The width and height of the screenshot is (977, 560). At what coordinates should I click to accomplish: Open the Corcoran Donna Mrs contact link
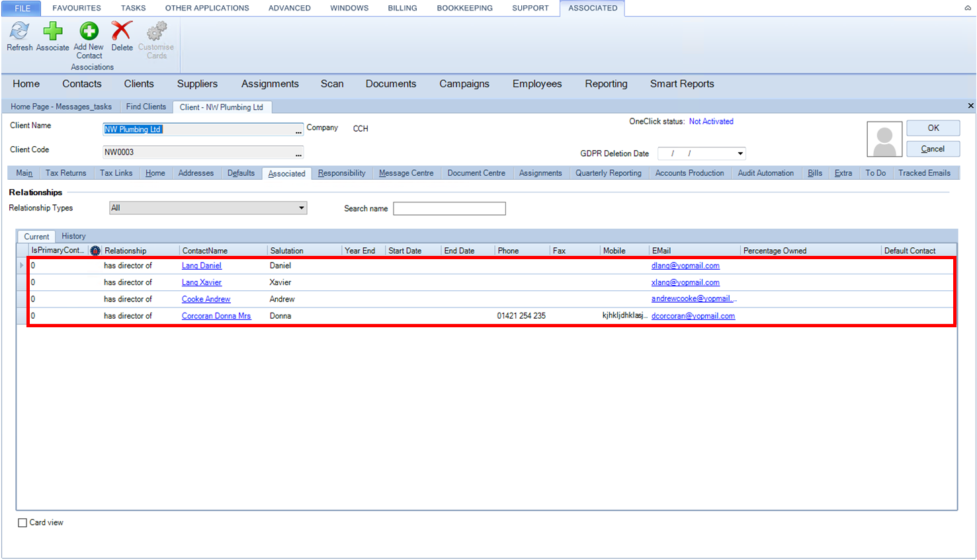[x=216, y=316]
